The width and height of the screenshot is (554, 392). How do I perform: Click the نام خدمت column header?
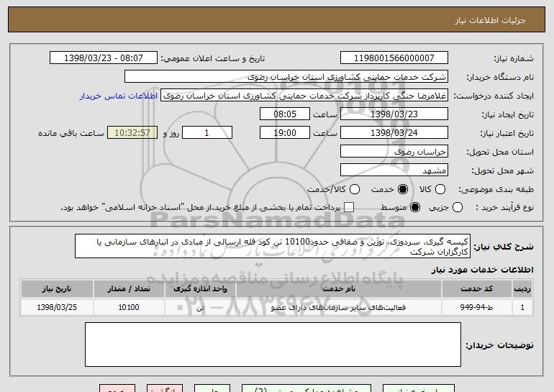pyautogui.click(x=339, y=289)
